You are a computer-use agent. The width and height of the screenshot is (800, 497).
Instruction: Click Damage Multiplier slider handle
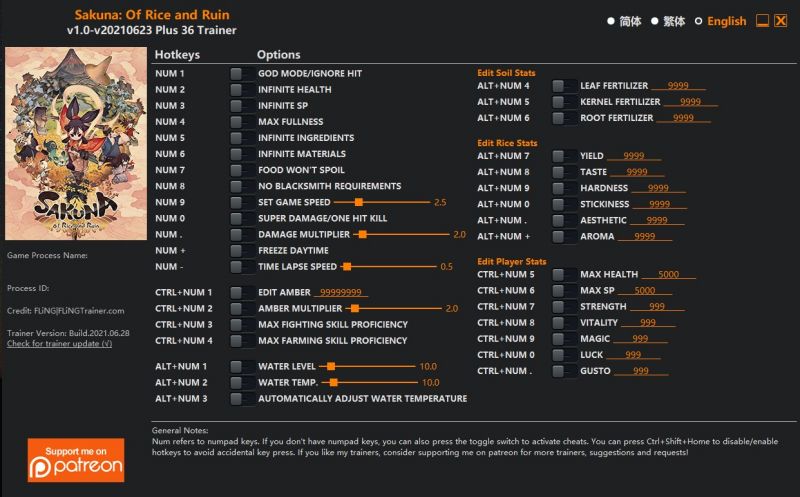pos(363,235)
